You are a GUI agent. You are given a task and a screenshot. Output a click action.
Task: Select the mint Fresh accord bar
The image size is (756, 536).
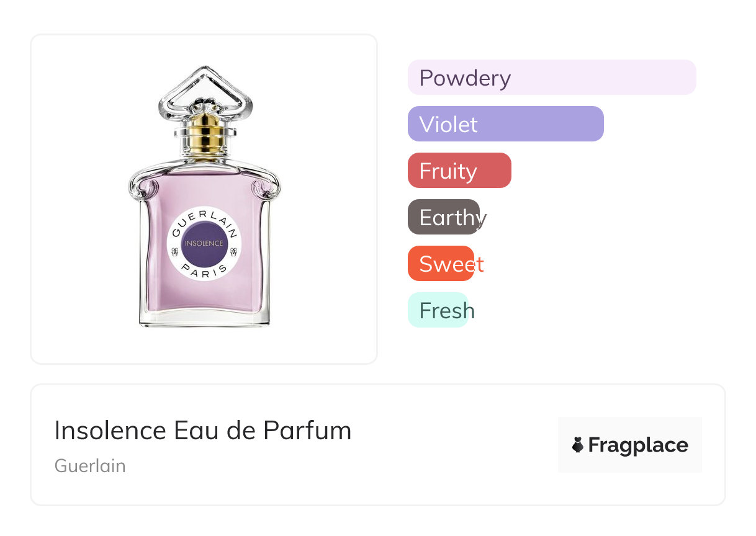tap(438, 310)
